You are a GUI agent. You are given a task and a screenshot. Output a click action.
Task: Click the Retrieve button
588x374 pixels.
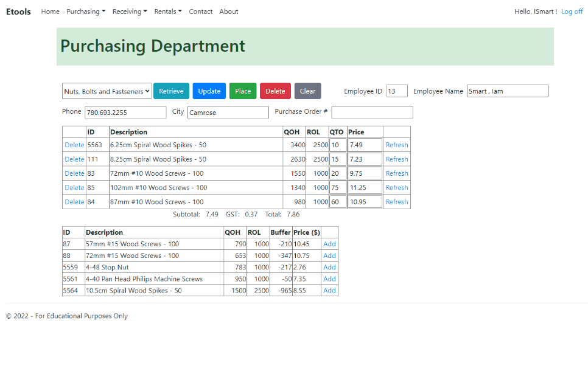coord(171,91)
